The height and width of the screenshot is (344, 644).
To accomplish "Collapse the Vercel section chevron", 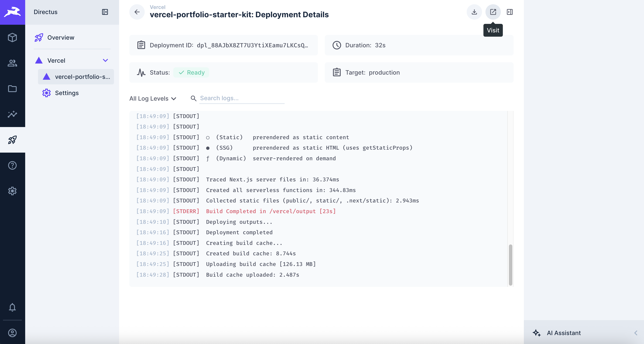I will click(105, 60).
